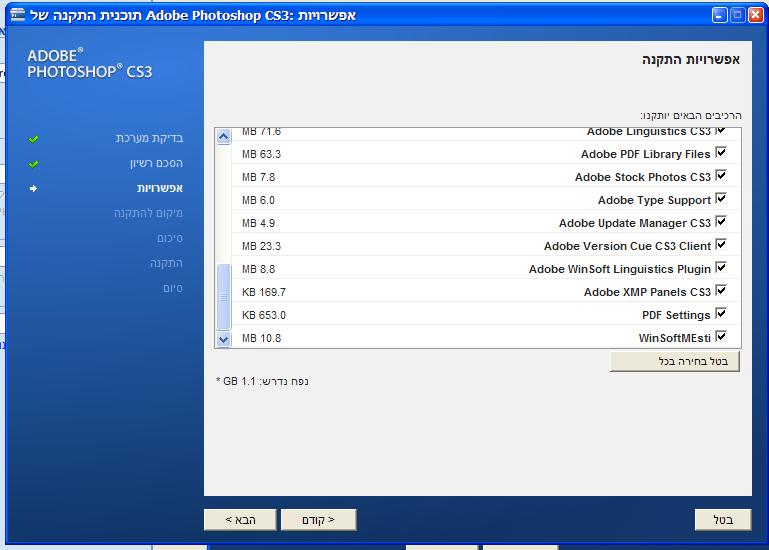
Task: Click the GB 1.1 required space text
Action: click(x=262, y=382)
